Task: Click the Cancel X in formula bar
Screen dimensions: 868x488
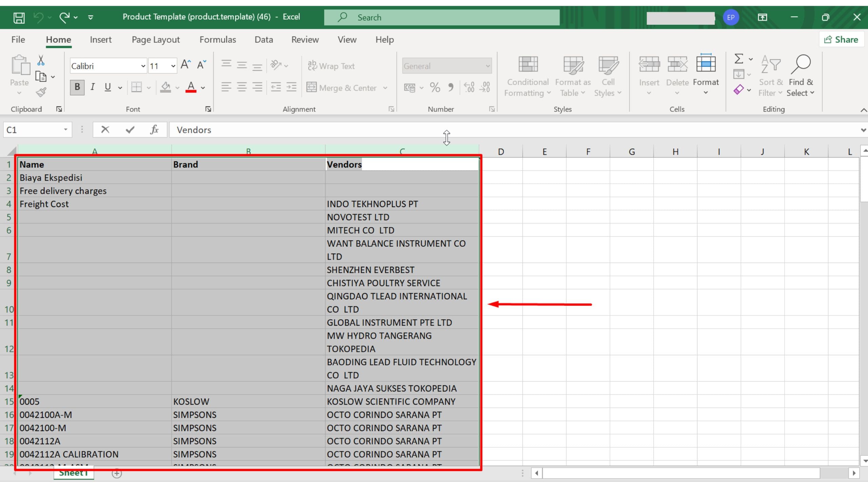Action: click(105, 130)
